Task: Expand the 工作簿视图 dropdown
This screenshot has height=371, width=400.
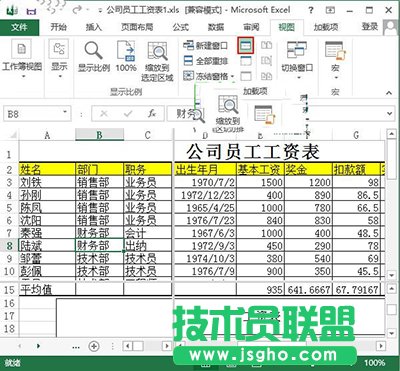Action: coord(22,59)
